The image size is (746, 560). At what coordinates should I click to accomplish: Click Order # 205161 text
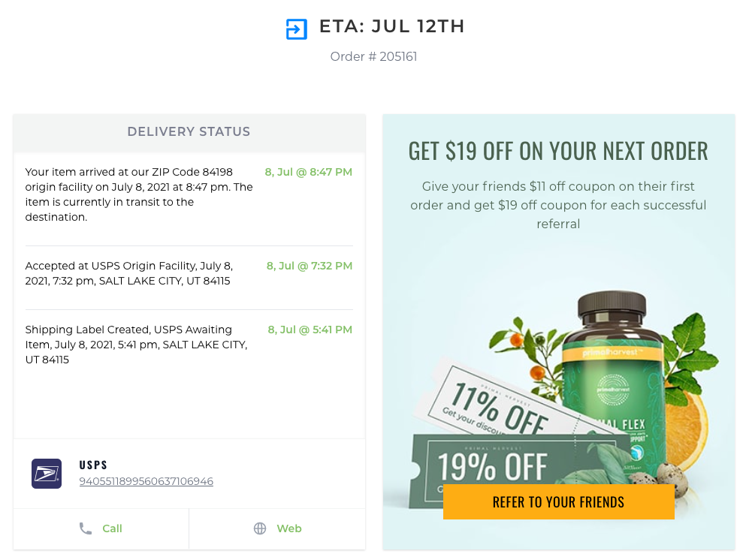[373, 56]
